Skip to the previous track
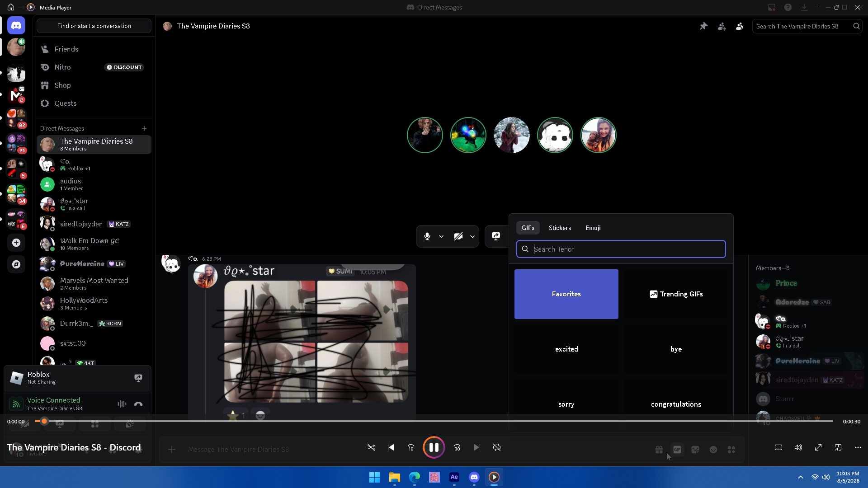868x488 pixels. point(391,447)
